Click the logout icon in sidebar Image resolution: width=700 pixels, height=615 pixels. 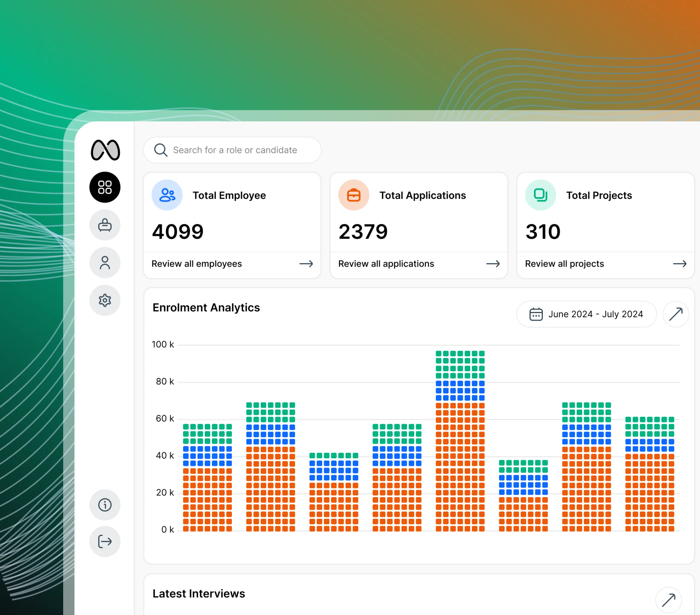coord(105,541)
